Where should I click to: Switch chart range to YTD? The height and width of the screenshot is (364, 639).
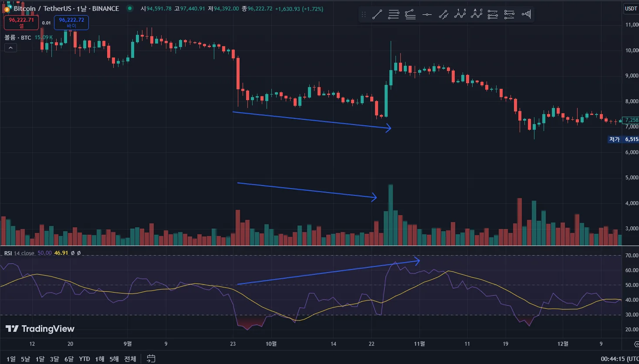click(x=85, y=359)
